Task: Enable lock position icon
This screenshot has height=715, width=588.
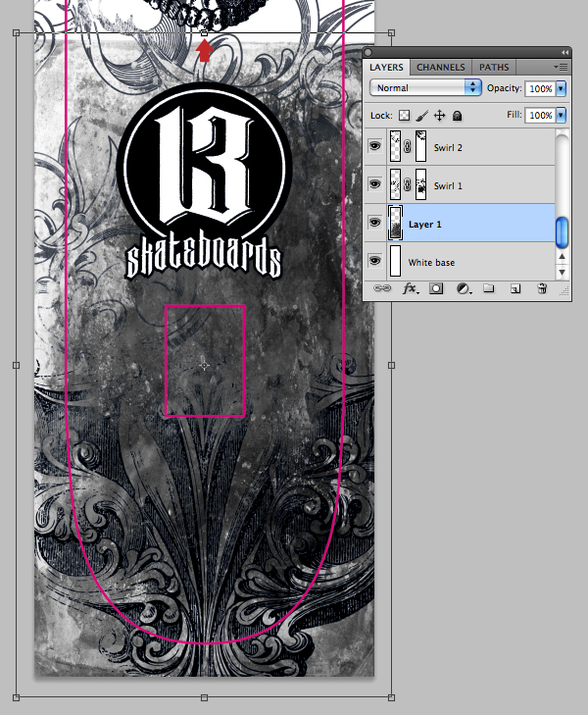Action: pos(439,116)
